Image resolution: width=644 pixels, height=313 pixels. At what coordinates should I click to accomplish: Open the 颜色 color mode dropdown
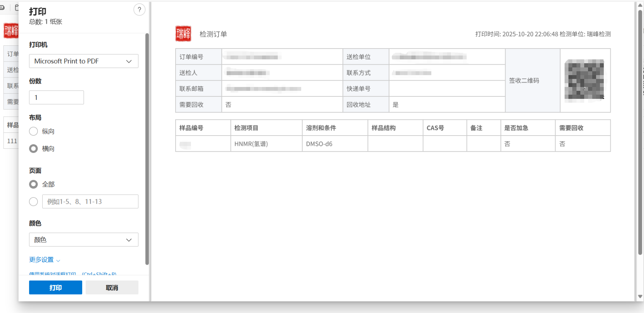[84, 240]
